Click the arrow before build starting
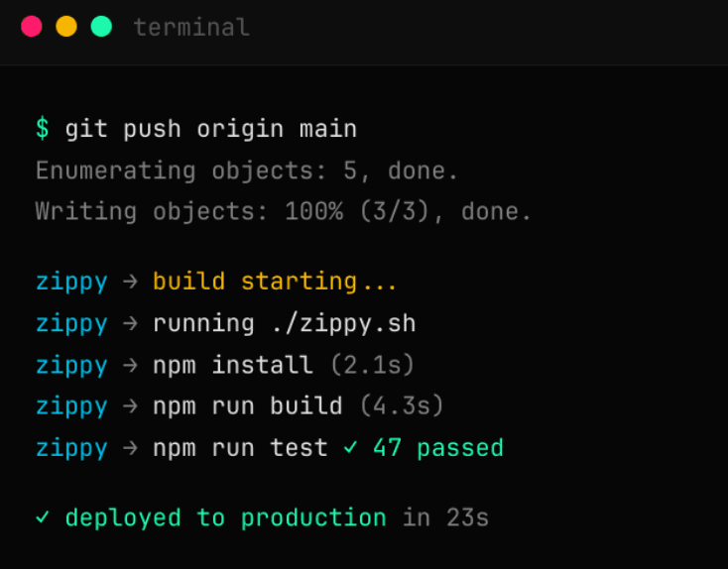 point(130,282)
